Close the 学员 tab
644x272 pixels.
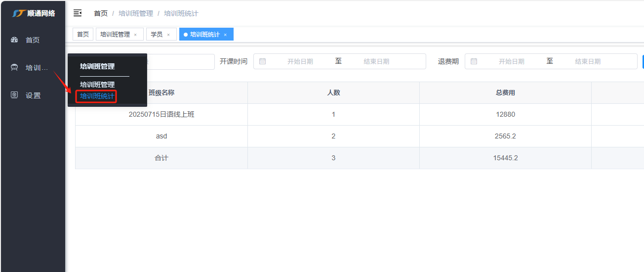[168, 35]
